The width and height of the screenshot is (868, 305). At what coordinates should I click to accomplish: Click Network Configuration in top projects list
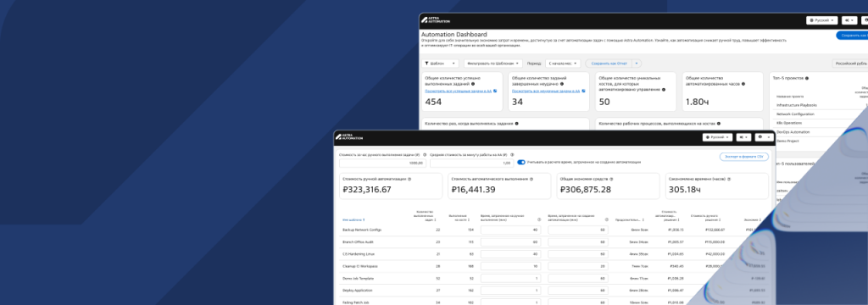pos(795,114)
